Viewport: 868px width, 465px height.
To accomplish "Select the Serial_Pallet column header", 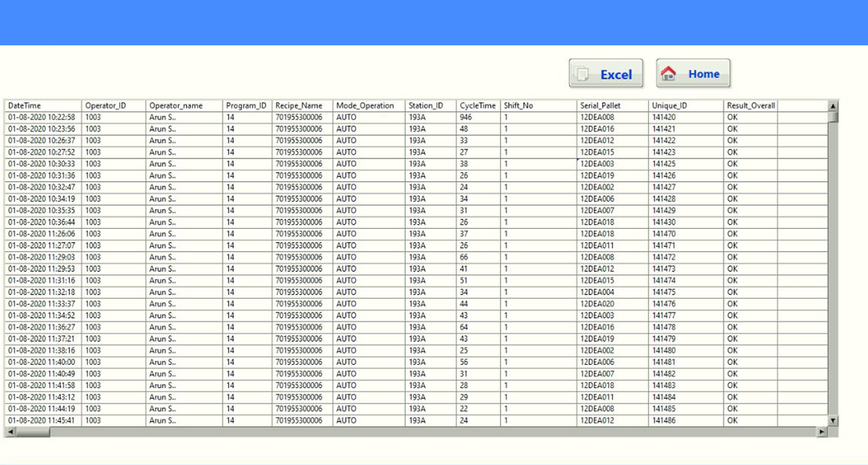I will tap(613, 105).
